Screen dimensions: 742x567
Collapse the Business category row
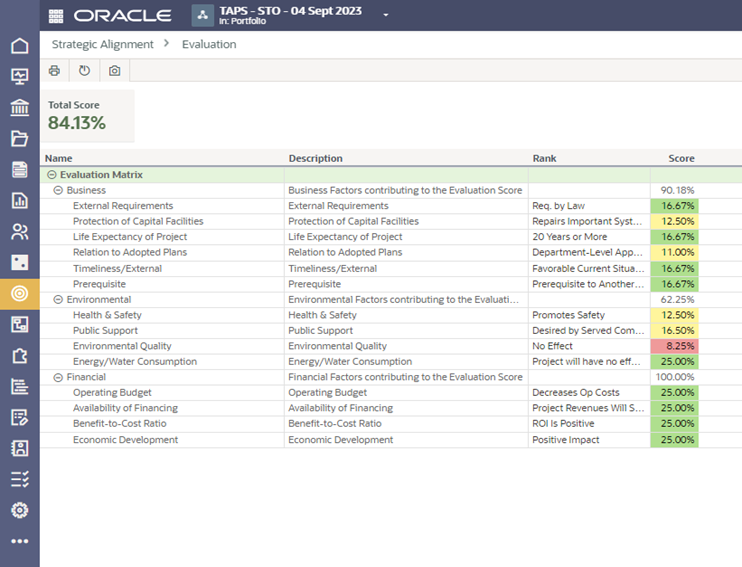[58, 190]
